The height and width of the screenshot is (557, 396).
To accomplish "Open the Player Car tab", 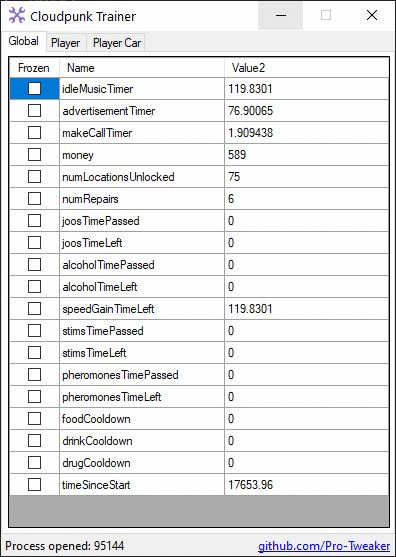I will click(117, 43).
